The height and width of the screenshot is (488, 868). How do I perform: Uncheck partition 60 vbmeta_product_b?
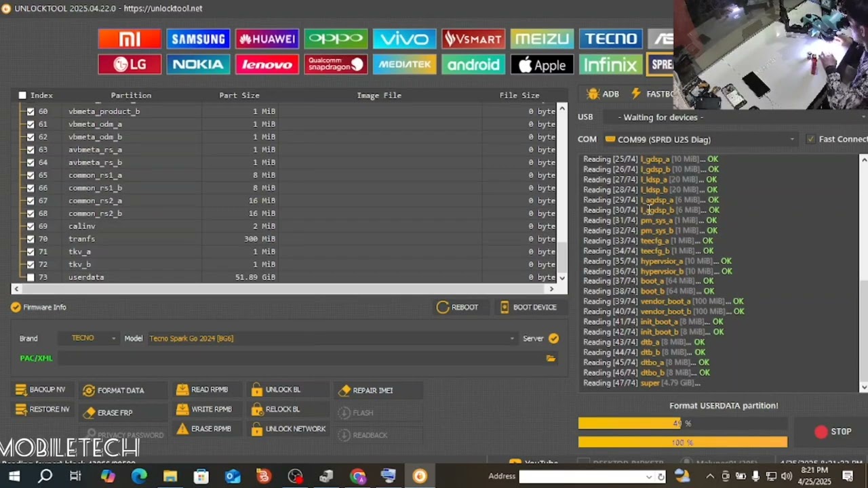[x=31, y=111]
